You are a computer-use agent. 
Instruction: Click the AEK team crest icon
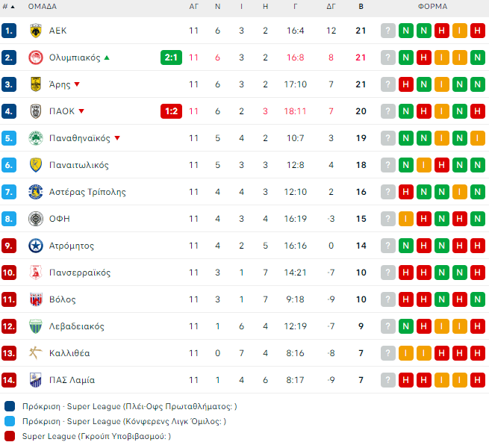point(35,31)
